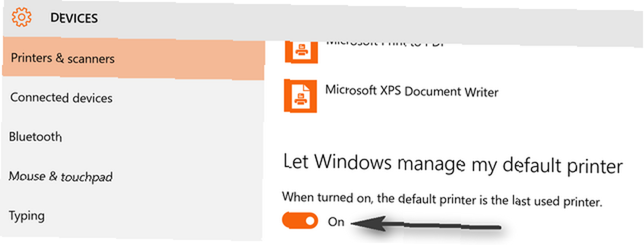644x249 pixels.
Task: Select the partially visible Print to PDF icon
Action: pos(300,50)
